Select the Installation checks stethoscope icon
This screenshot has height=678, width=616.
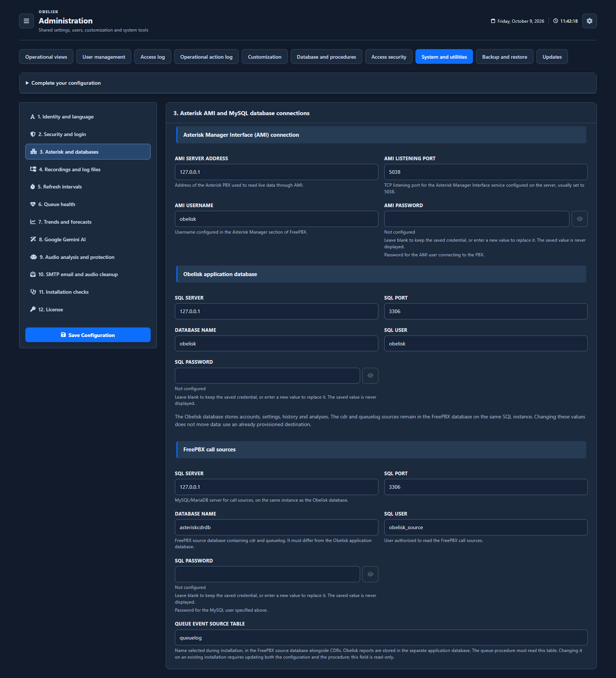33,292
